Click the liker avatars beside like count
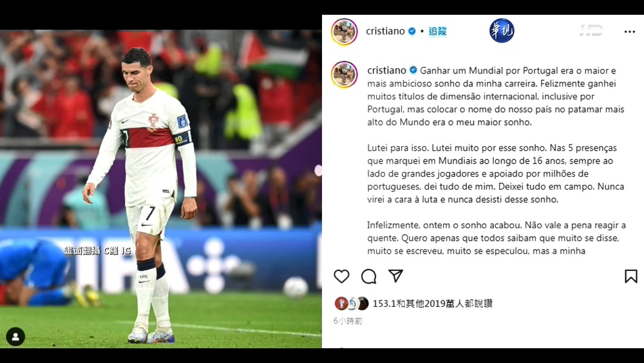644x363 pixels. tap(351, 304)
